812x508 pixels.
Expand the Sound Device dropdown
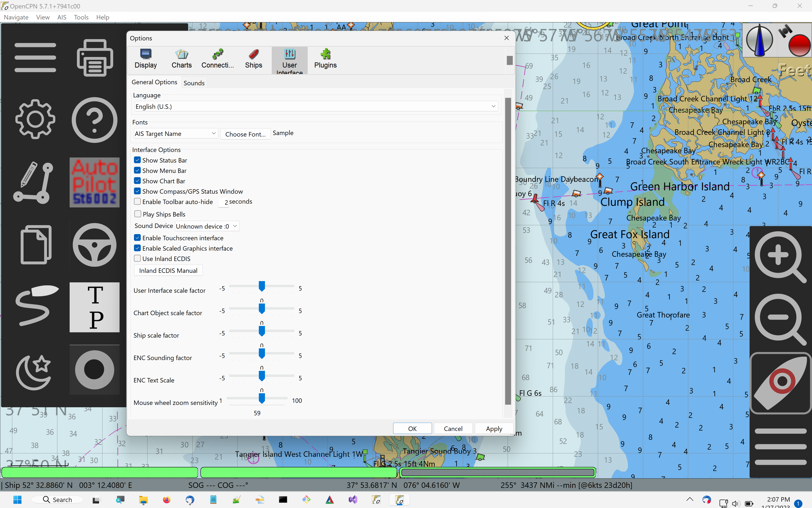[x=207, y=226]
